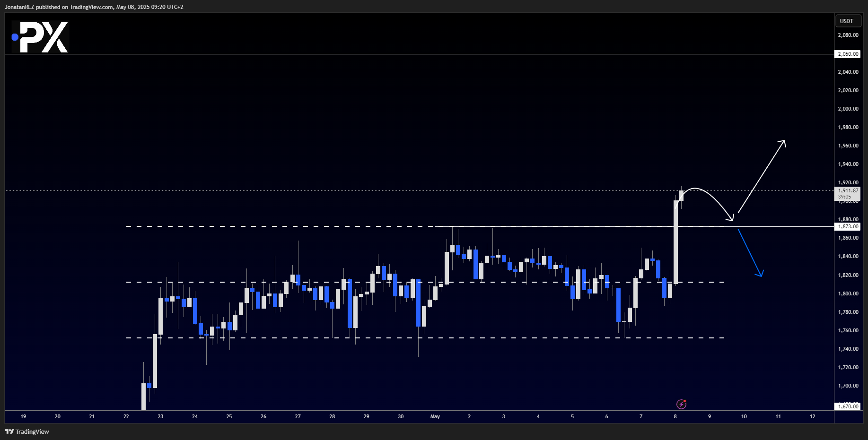Click date 30 on time axis

[x=401, y=416]
